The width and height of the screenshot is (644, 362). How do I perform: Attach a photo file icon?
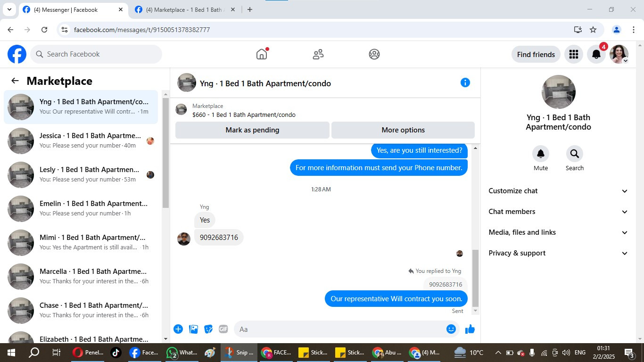pos(193,329)
